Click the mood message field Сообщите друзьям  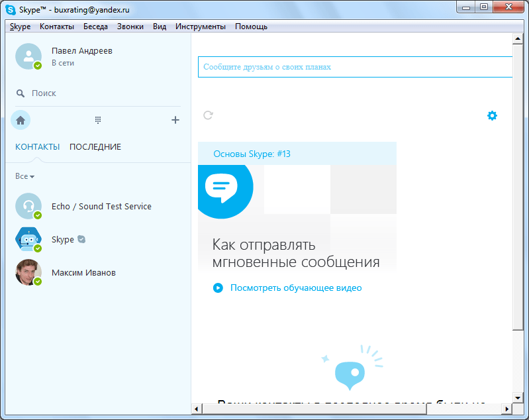[355, 67]
